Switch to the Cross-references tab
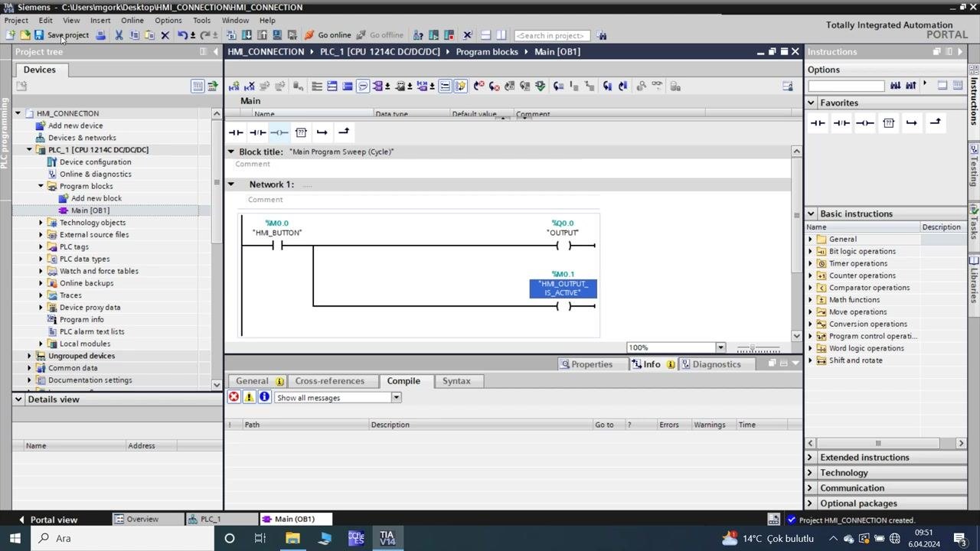Screen dimensions: 980x551 [329, 381]
